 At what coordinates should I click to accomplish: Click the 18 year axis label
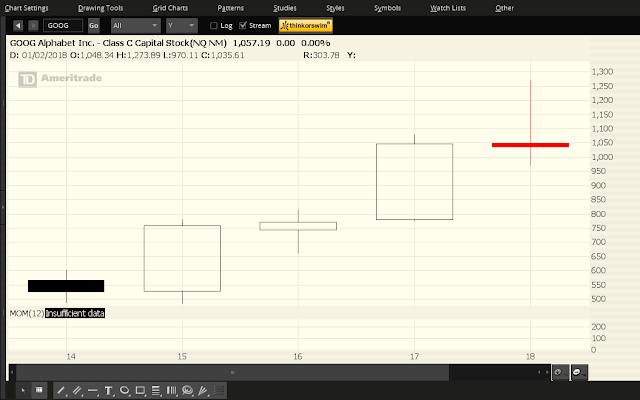click(x=530, y=357)
